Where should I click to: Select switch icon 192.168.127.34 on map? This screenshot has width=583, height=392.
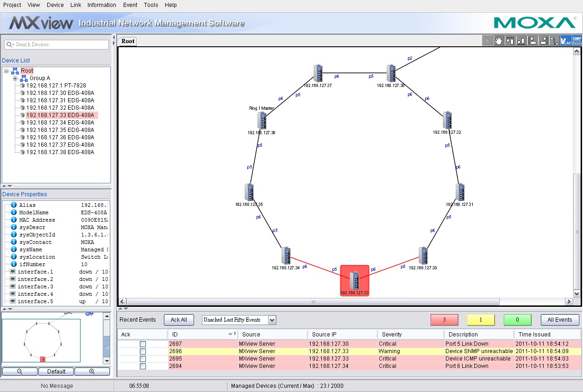point(286,256)
